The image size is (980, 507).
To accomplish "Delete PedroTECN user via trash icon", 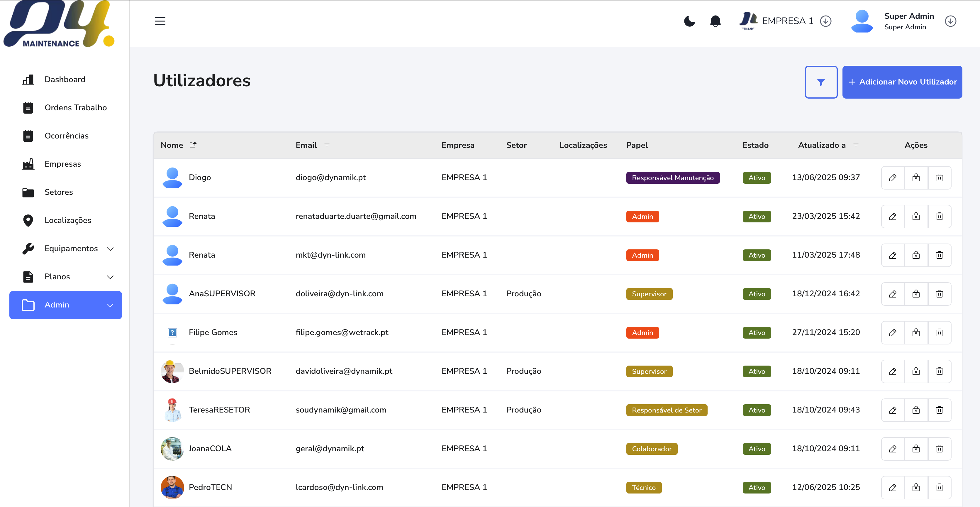I will [939, 488].
